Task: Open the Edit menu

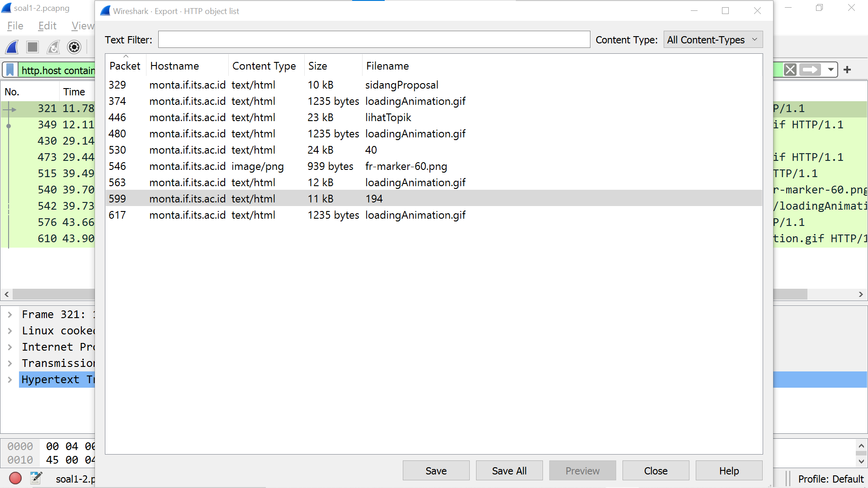Action: pyautogui.click(x=47, y=26)
